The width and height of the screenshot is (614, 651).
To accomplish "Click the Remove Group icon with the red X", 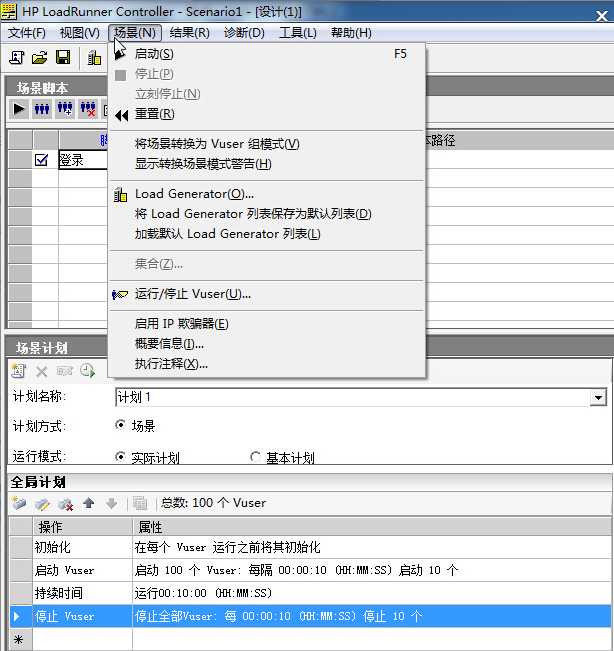I will [88, 109].
